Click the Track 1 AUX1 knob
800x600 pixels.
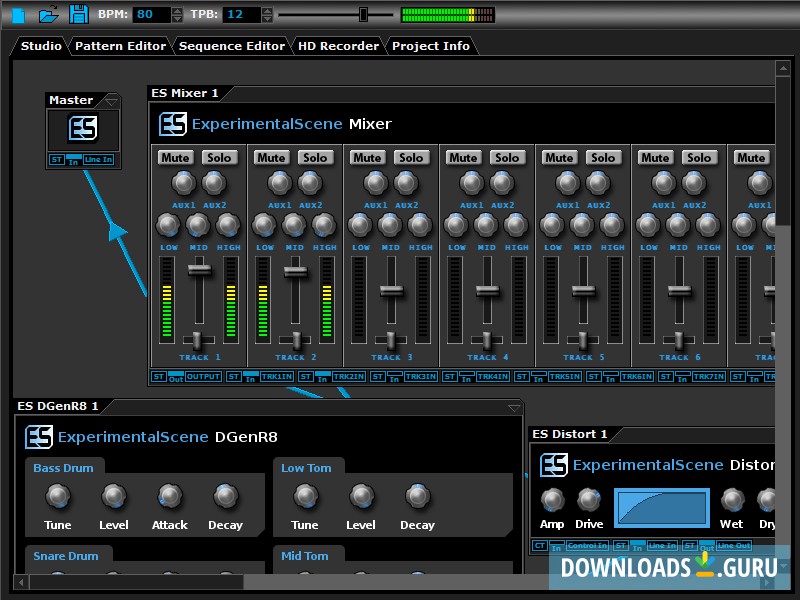(x=183, y=183)
